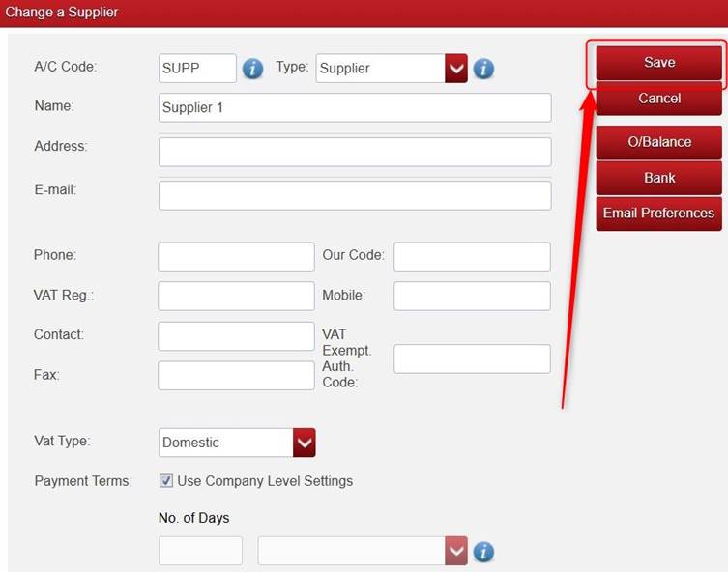Viewport: 728px width, 572px height.
Task: Open the O/Balance screen
Action: [658, 142]
